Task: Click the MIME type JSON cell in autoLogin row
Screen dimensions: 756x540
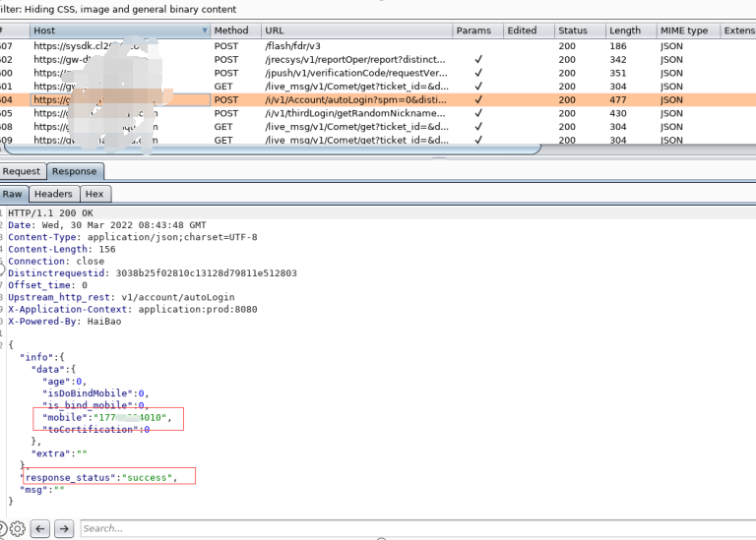Action: 671,99
